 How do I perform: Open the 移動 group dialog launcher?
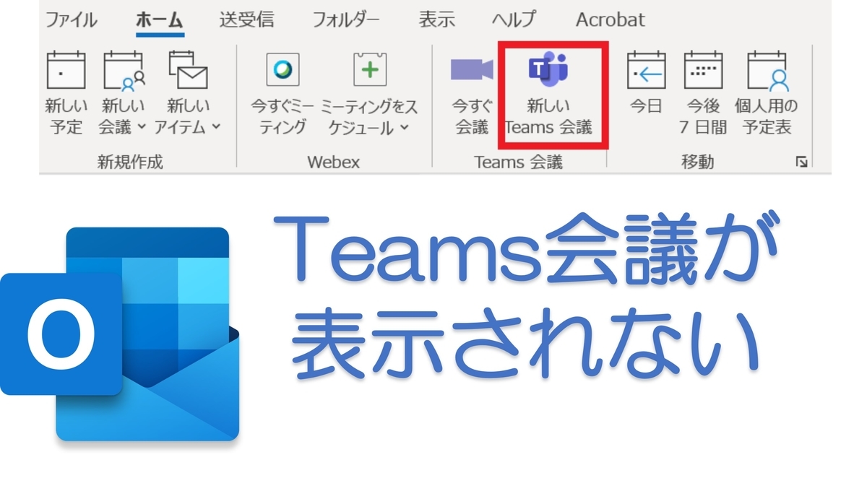pos(801,162)
